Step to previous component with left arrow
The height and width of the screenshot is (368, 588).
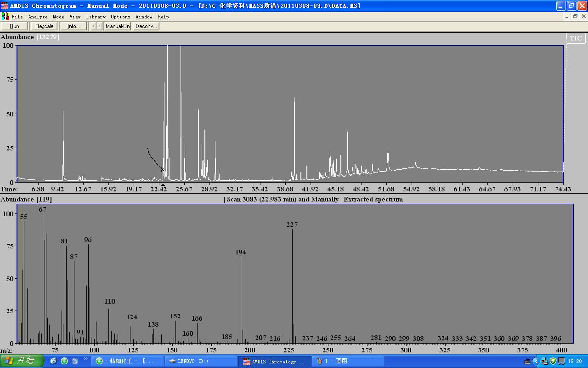click(93, 26)
